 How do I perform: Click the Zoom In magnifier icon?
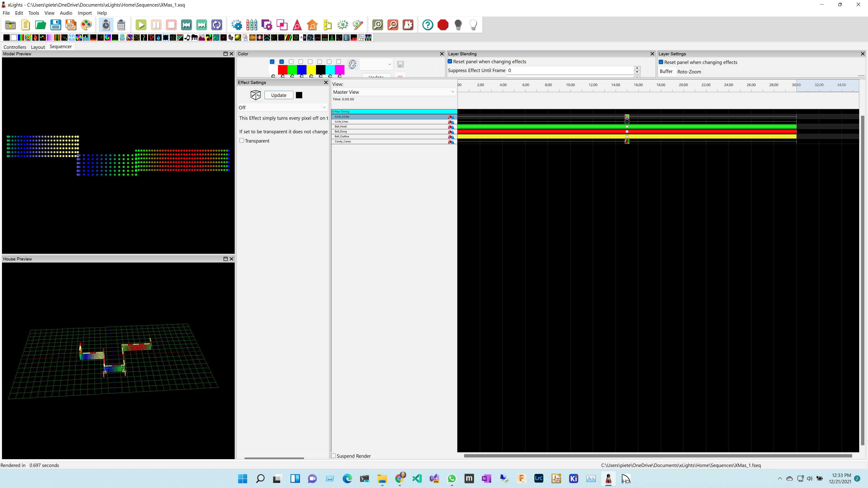tap(377, 25)
